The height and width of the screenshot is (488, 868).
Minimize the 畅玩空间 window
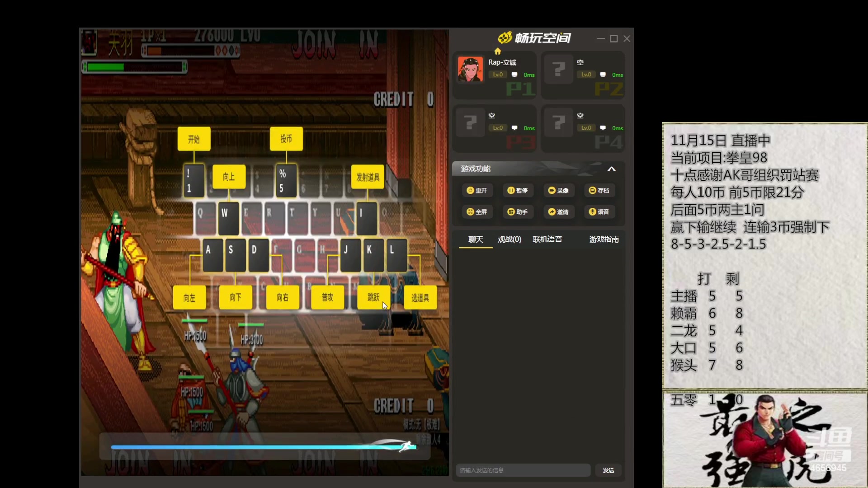(601, 39)
